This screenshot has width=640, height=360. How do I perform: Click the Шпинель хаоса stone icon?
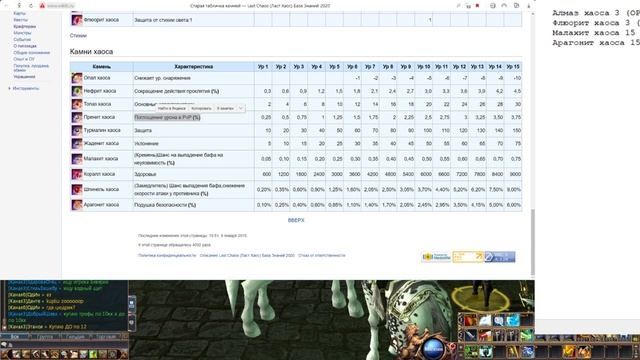pyautogui.click(x=77, y=189)
